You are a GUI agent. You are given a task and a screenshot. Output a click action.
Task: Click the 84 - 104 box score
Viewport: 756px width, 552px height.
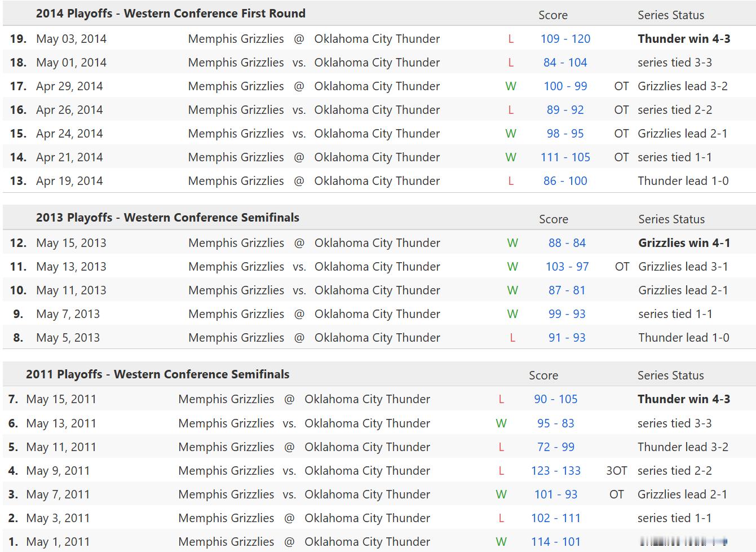tap(565, 63)
